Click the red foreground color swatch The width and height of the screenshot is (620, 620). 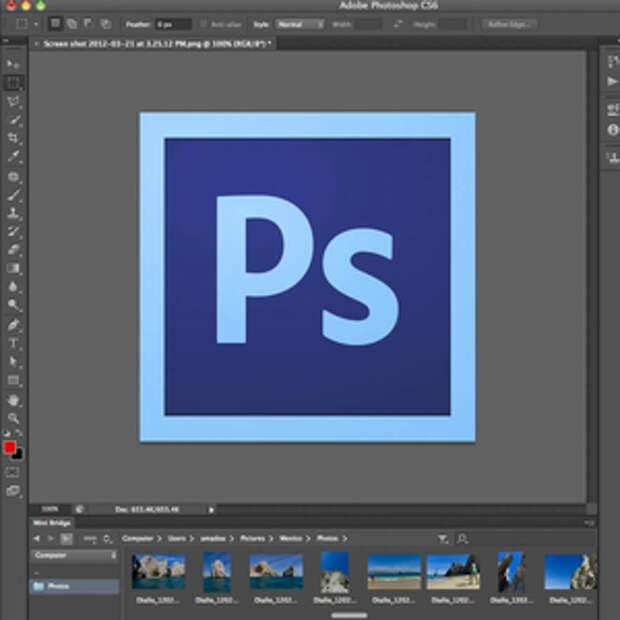(x=9, y=448)
